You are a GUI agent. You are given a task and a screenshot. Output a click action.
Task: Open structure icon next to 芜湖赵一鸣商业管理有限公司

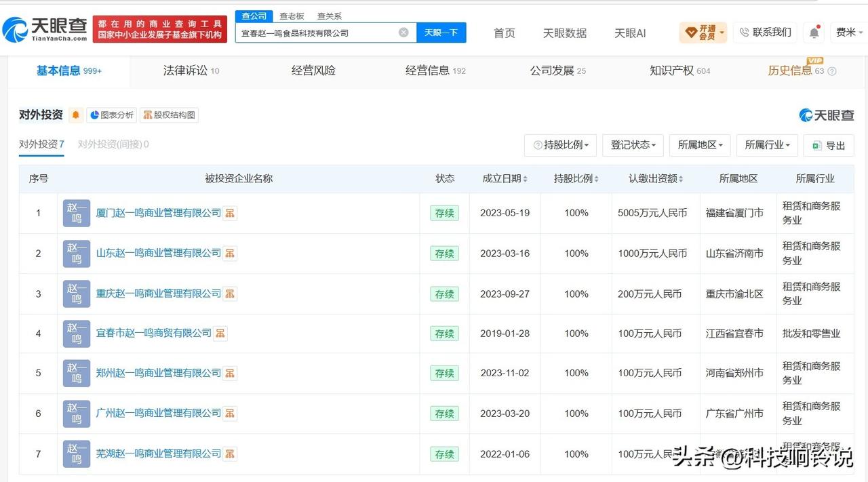[231, 454]
